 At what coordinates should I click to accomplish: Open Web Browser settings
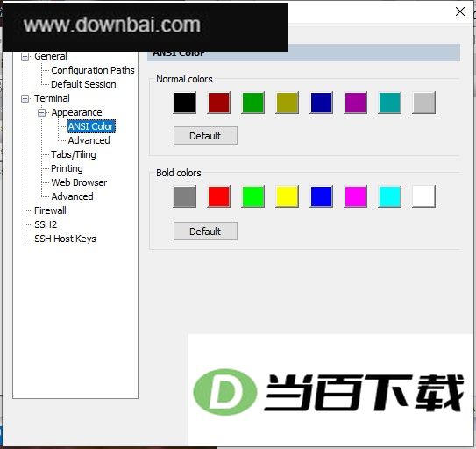[x=79, y=182]
